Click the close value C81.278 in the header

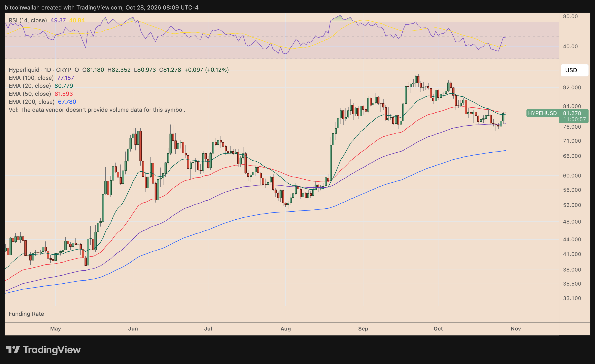click(170, 70)
